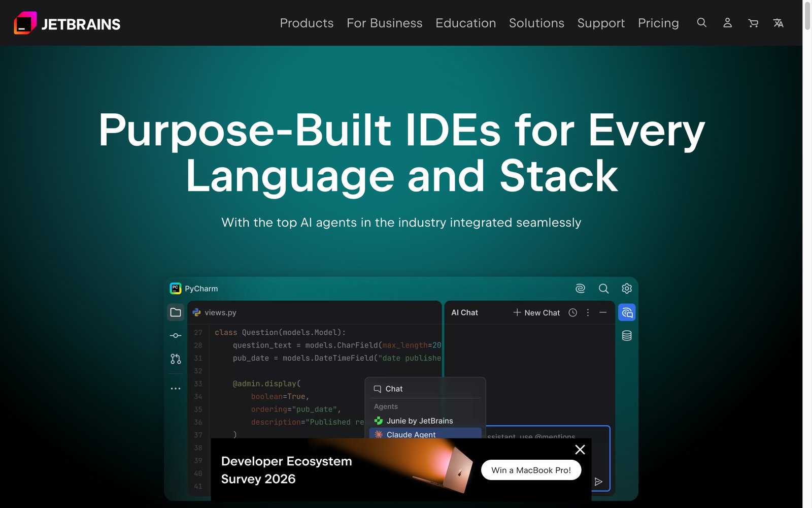812x508 pixels.
Task: Click the send message arrow icon
Action: pos(598,482)
